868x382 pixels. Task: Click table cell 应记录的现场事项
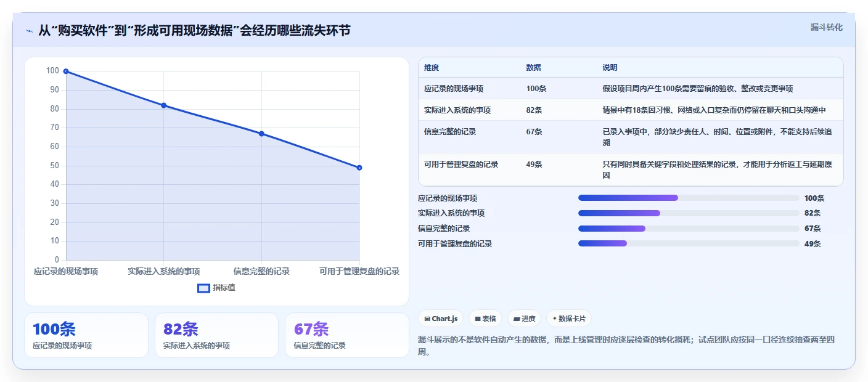coord(454,89)
